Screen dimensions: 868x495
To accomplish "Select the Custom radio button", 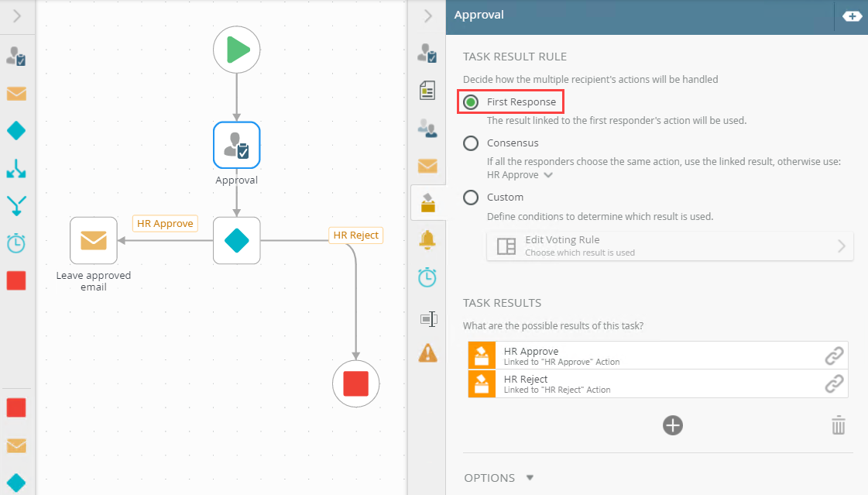I will tap(471, 197).
